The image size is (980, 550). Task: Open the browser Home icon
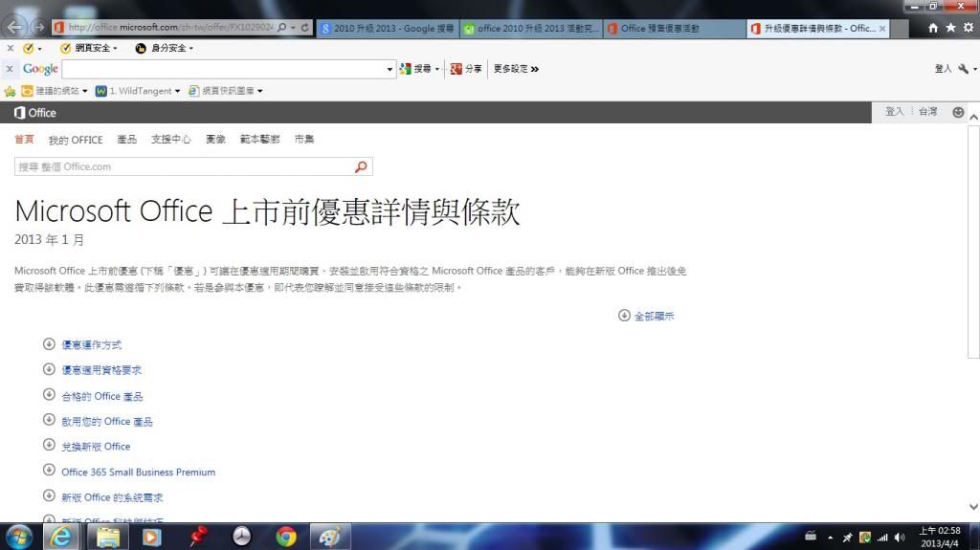(x=932, y=28)
